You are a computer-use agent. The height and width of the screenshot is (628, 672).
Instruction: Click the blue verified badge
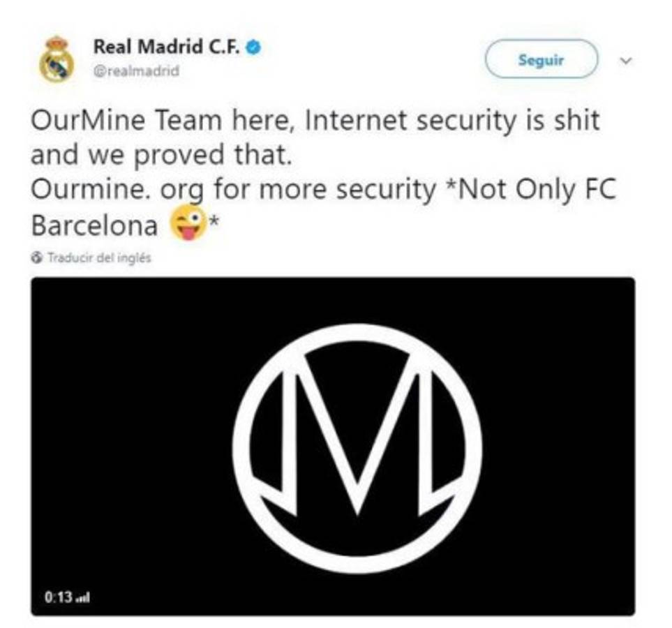253,47
